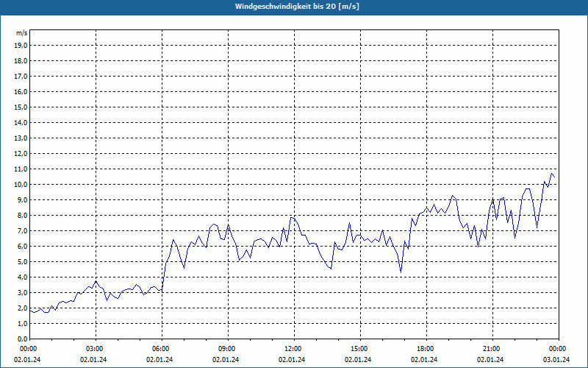Click the 12:00 time axis label
The image size is (588, 368).
(294, 349)
